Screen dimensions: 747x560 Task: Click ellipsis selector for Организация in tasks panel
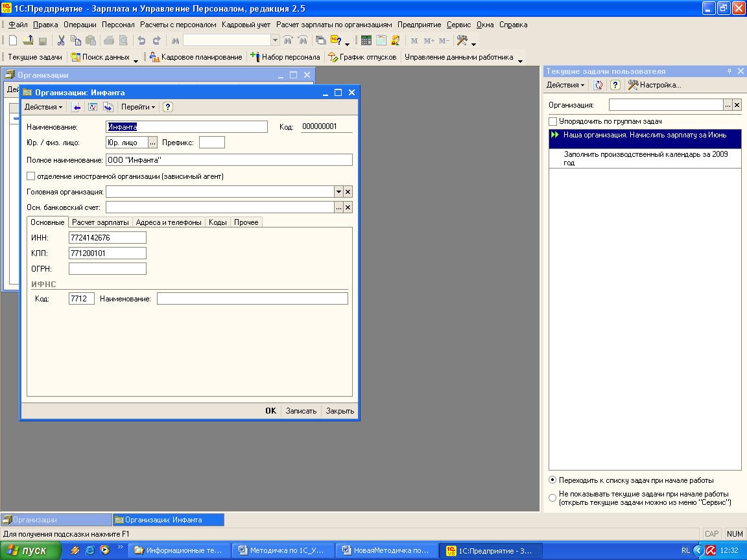tap(728, 105)
